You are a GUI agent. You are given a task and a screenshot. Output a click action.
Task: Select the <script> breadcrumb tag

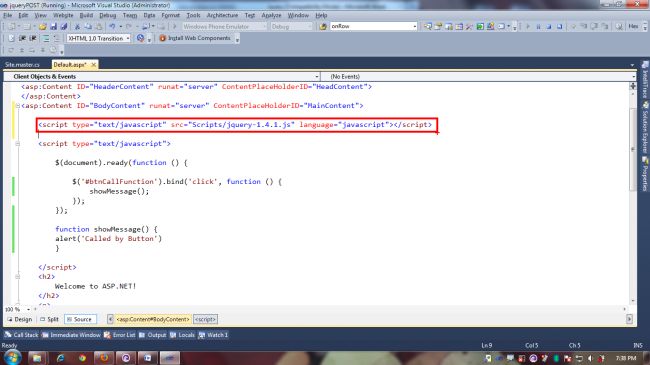click(x=205, y=319)
